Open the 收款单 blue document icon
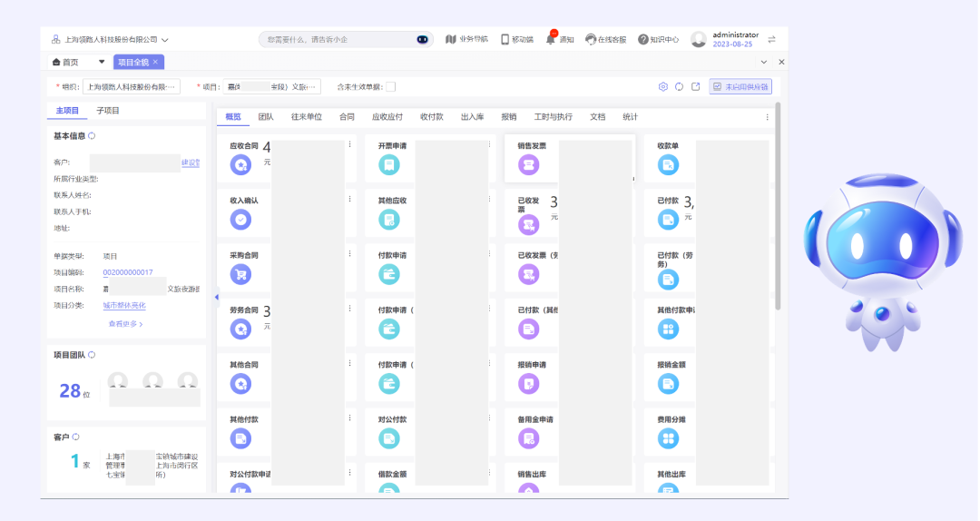This screenshot has height=521, width=980. click(x=668, y=164)
